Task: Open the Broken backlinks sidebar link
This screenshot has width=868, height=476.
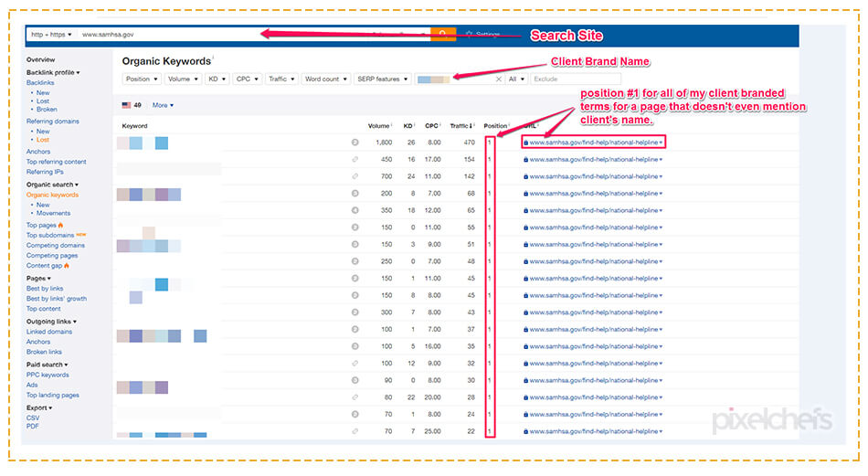Action: pos(47,110)
